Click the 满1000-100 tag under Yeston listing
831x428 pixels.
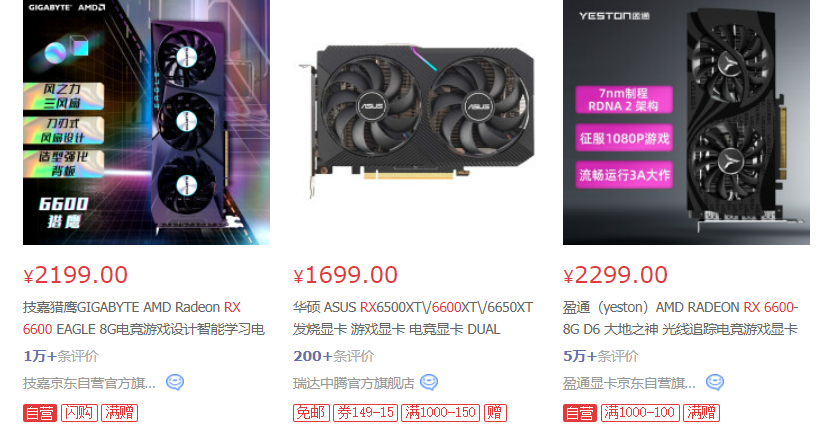[x=640, y=413]
